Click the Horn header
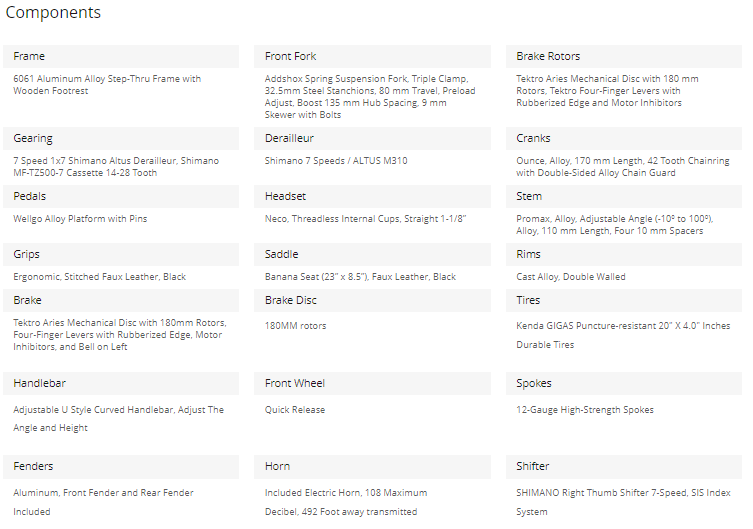Image resolution: width=753 pixels, height=529 pixels. coord(372,467)
